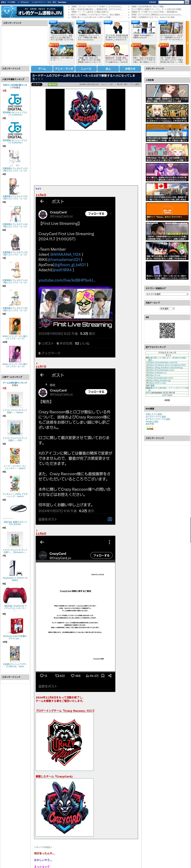Click フォローする button in the 【報告】 post
191x868 pixels.
point(96,392)
